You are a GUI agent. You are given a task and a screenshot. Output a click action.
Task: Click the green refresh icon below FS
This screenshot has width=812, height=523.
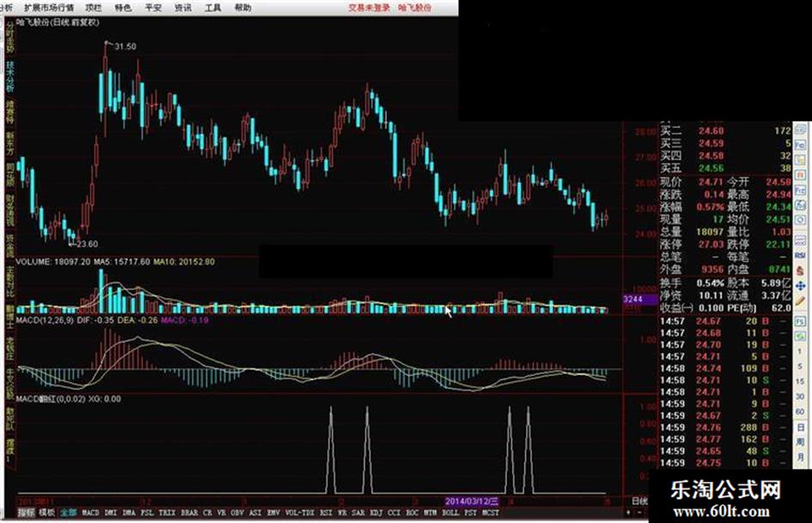pos(800,338)
